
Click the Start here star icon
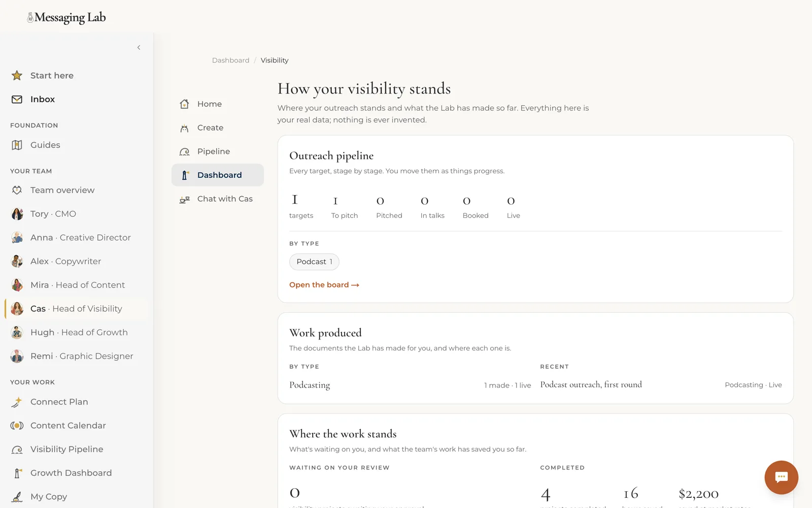click(x=17, y=76)
